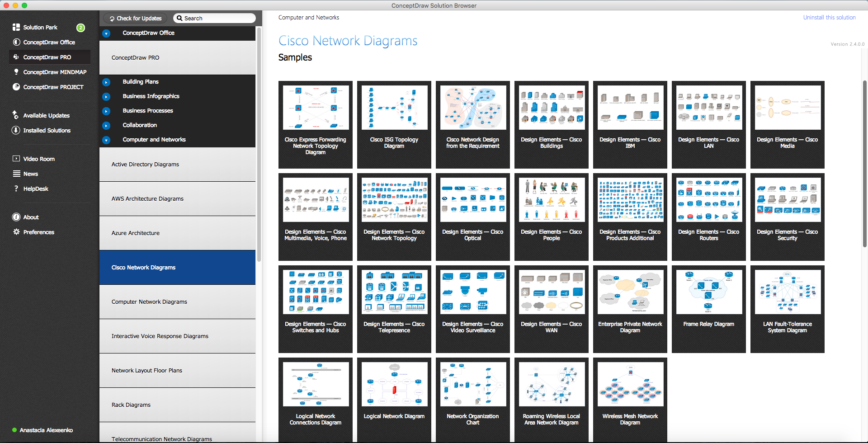
Task: Open the Rack Diagrams solution
Action: [x=177, y=405]
